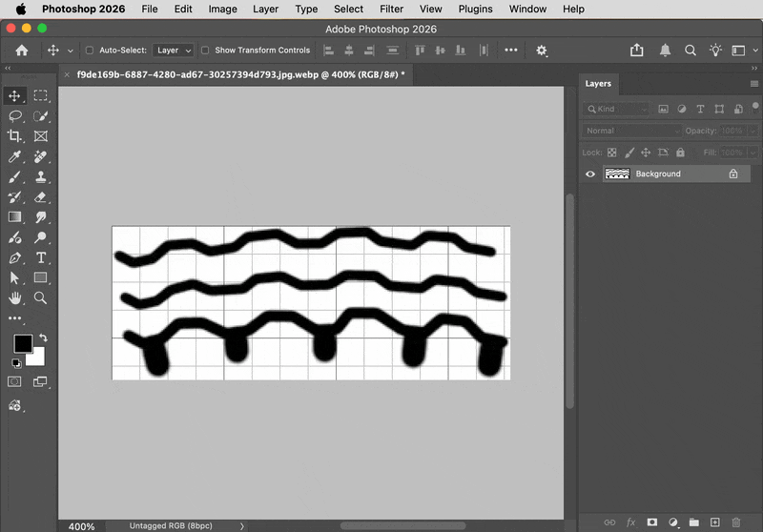Select the Gradient tool
This screenshot has width=763, height=532.
14,216
